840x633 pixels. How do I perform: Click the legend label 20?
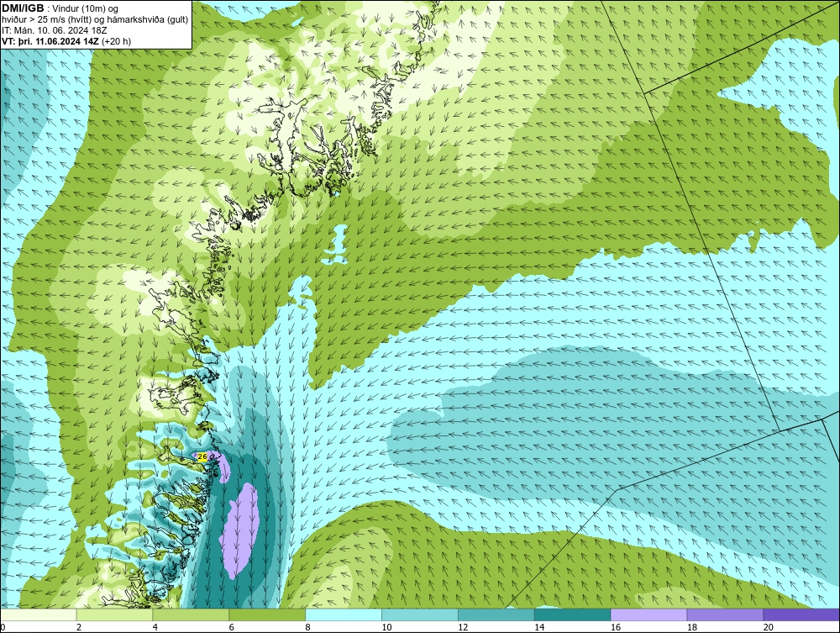769,627
